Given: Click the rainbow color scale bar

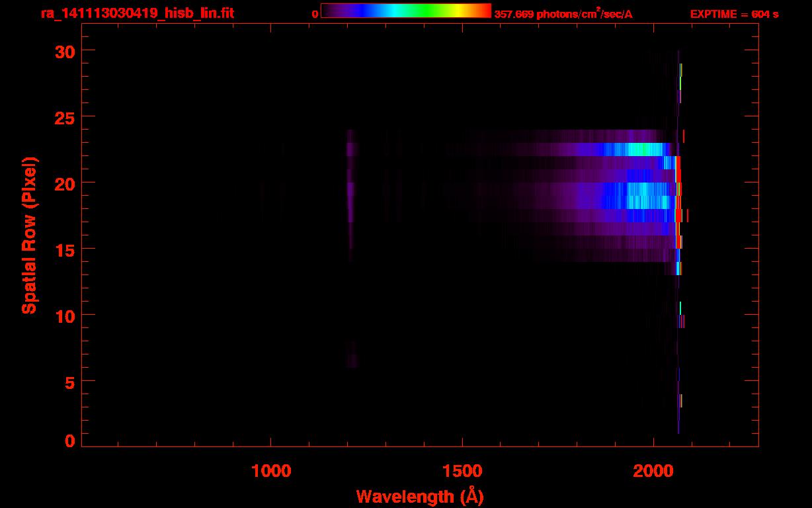Looking at the screenshot, I should tap(406, 11).
